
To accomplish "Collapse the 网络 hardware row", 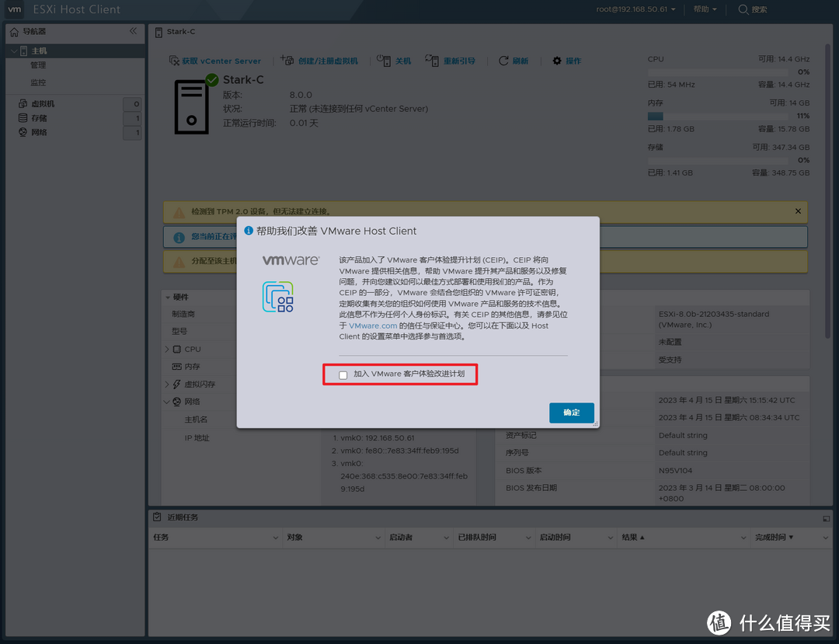I will [167, 402].
